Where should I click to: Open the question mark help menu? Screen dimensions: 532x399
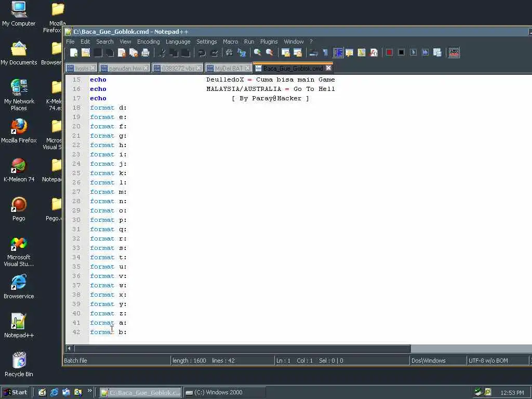[311, 42]
